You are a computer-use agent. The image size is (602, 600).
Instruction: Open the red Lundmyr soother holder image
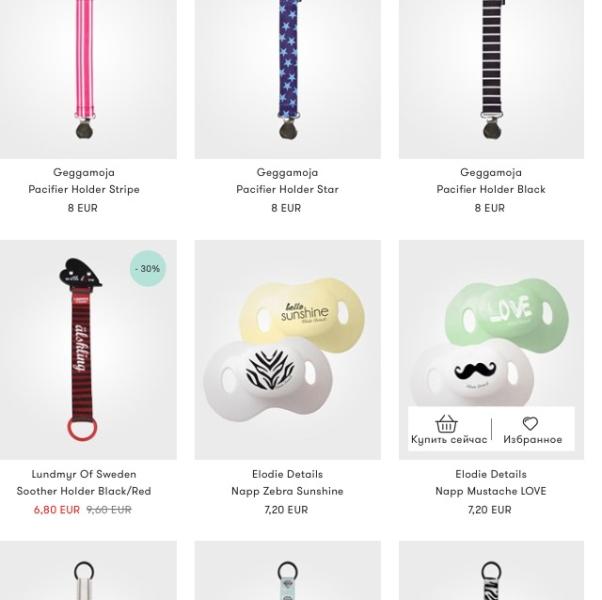88,350
